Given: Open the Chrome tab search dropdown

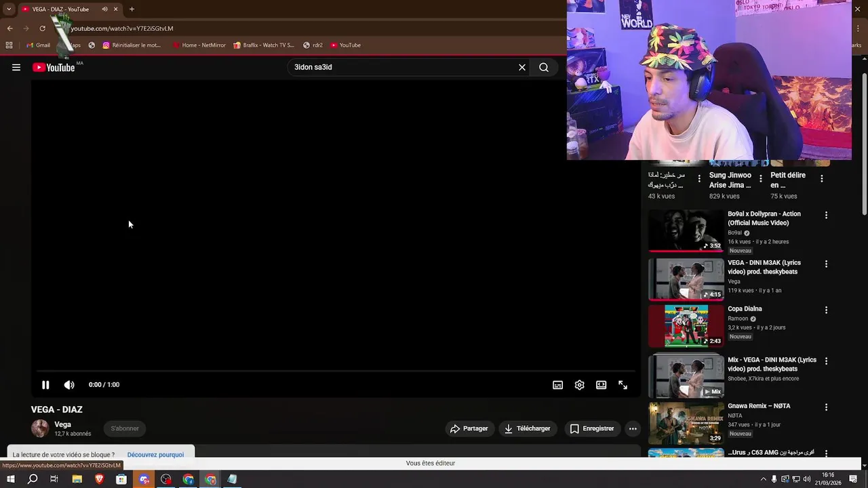Looking at the screenshot, I should [9, 9].
